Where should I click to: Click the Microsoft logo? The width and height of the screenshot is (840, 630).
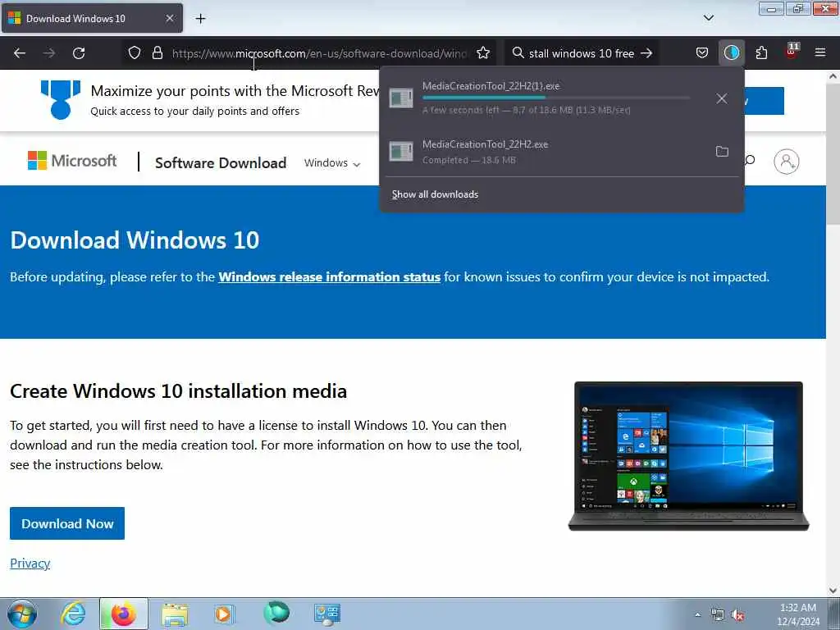pos(72,161)
